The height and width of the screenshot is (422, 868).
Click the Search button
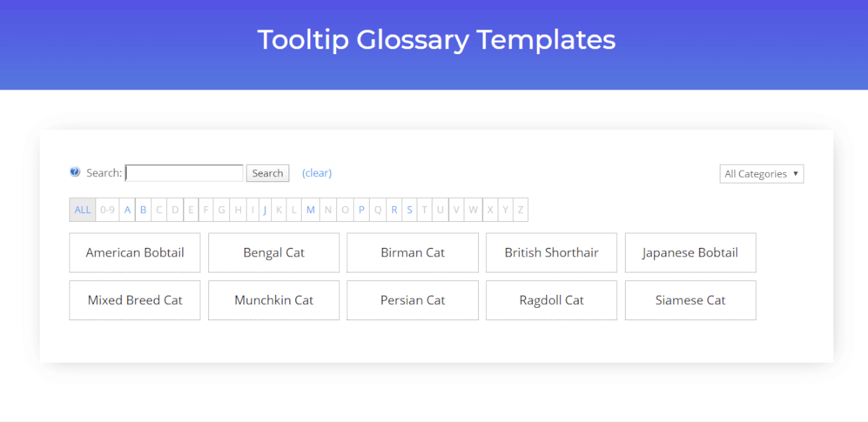pyautogui.click(x=268, y=173)
